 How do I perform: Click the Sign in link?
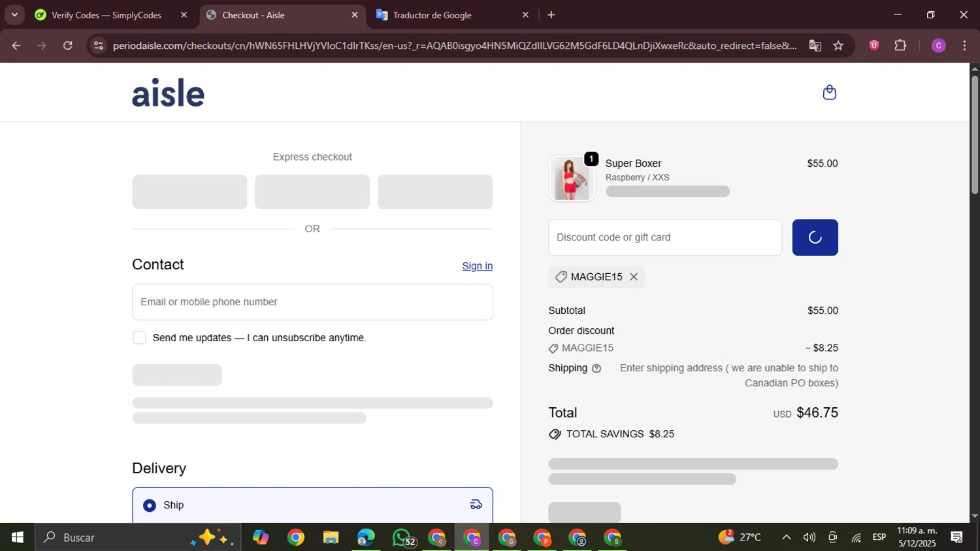(x=477, y=266)
